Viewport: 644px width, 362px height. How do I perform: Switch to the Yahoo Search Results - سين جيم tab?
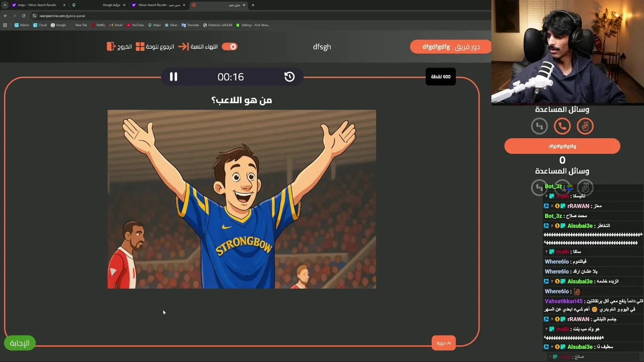click(158, 5)
